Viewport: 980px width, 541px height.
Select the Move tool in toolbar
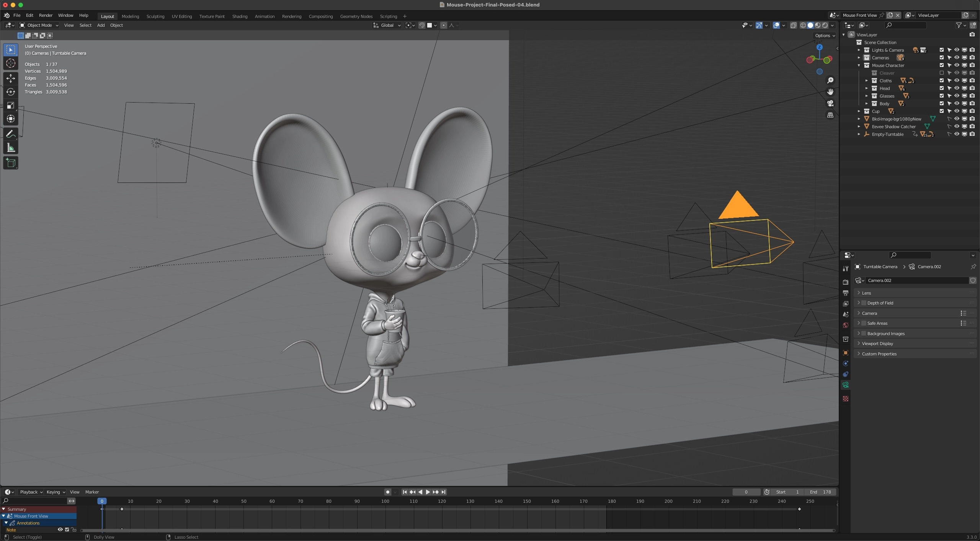point(11,78)
